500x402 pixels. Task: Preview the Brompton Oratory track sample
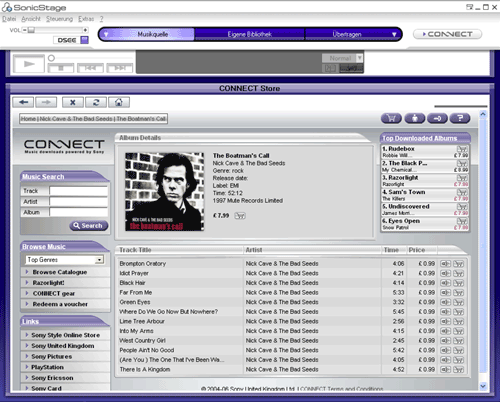pos(445,264)
